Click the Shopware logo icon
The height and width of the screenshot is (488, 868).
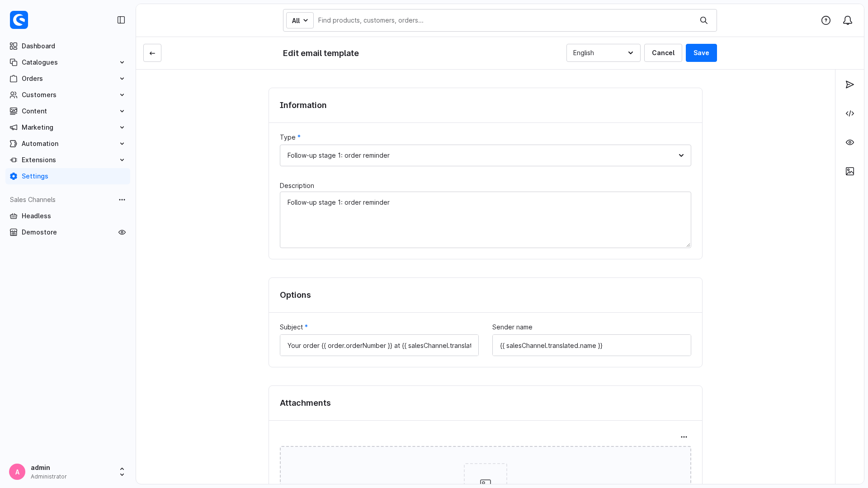click(x=19, y=20)
